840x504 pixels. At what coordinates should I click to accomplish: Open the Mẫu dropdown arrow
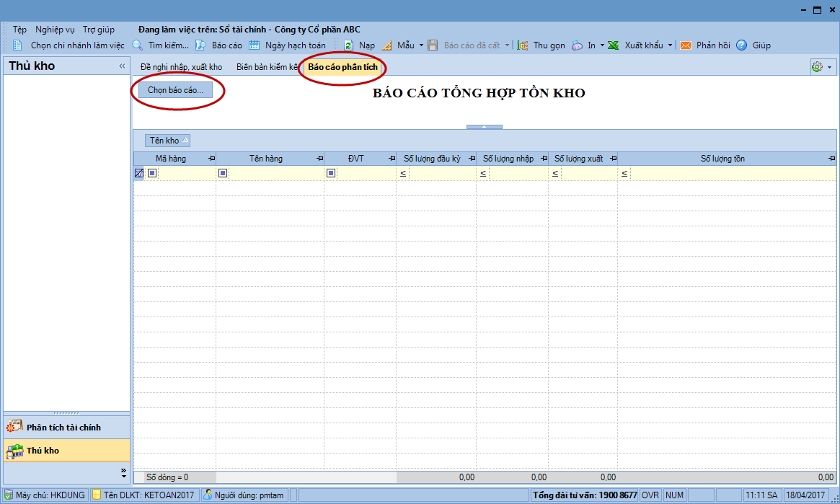422,45
